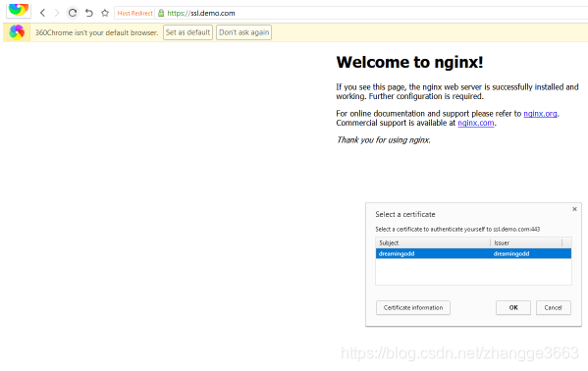588x371 pixels.
Task: Click the 360Chrome logo in the top-left
Action: click(x=19, y=10)
